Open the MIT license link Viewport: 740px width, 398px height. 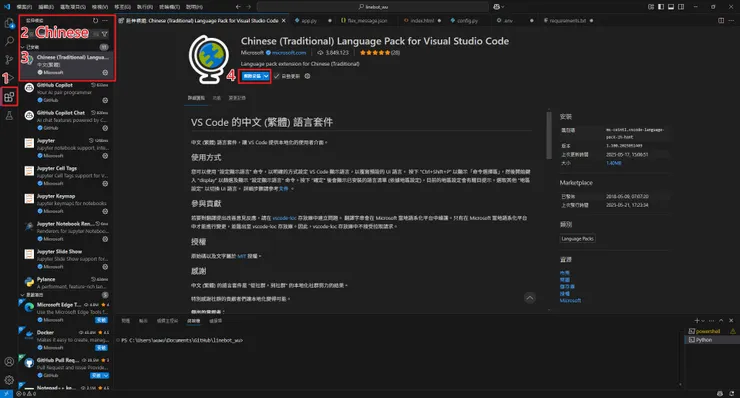(242, 256)
